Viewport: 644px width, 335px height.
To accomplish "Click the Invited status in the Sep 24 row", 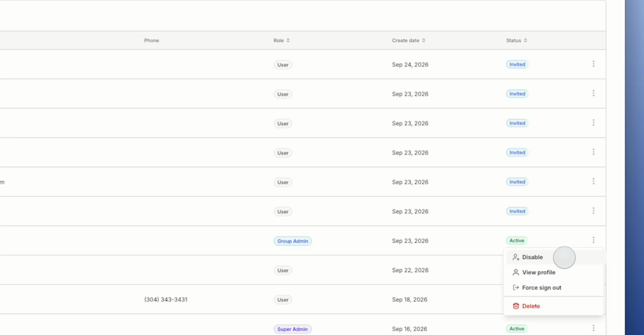I will coord(517,64).
